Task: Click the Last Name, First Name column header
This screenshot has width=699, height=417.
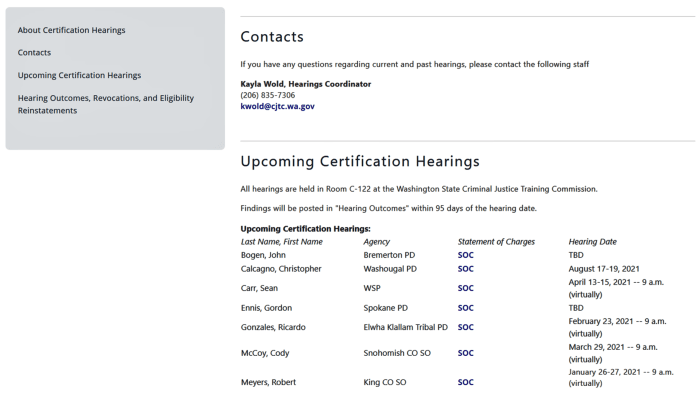Action: coord(282,242)
